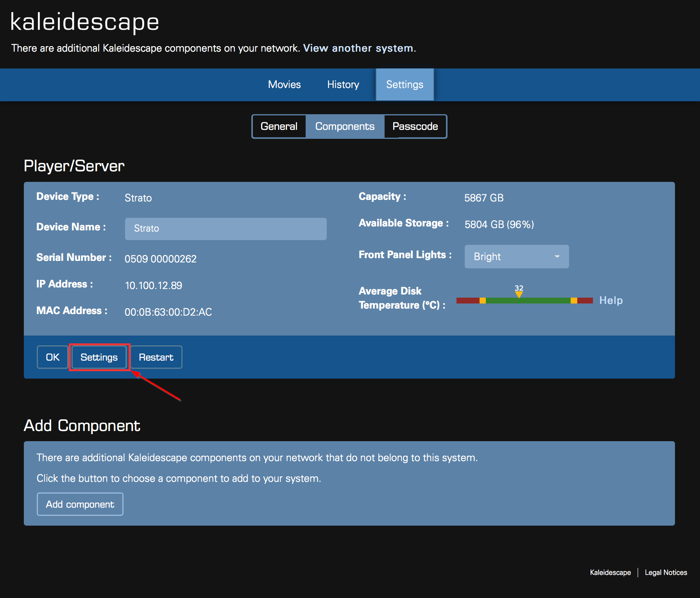Click the Front Panel Lights label

[405, 255]
